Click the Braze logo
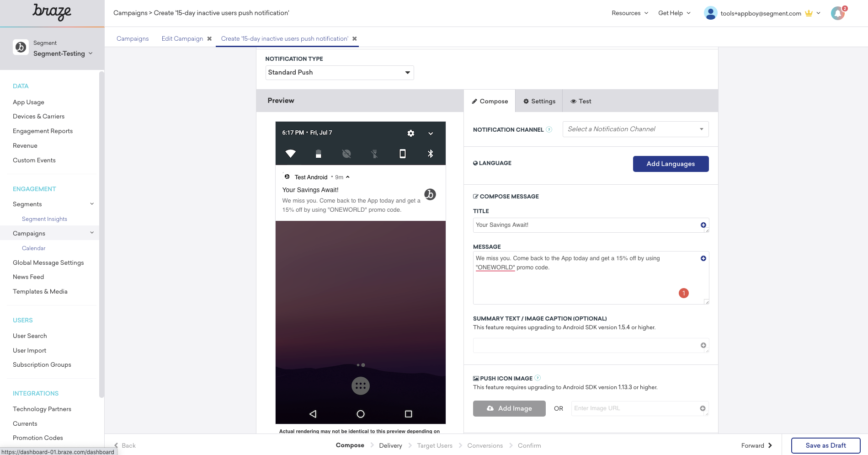 coord(52,12)
